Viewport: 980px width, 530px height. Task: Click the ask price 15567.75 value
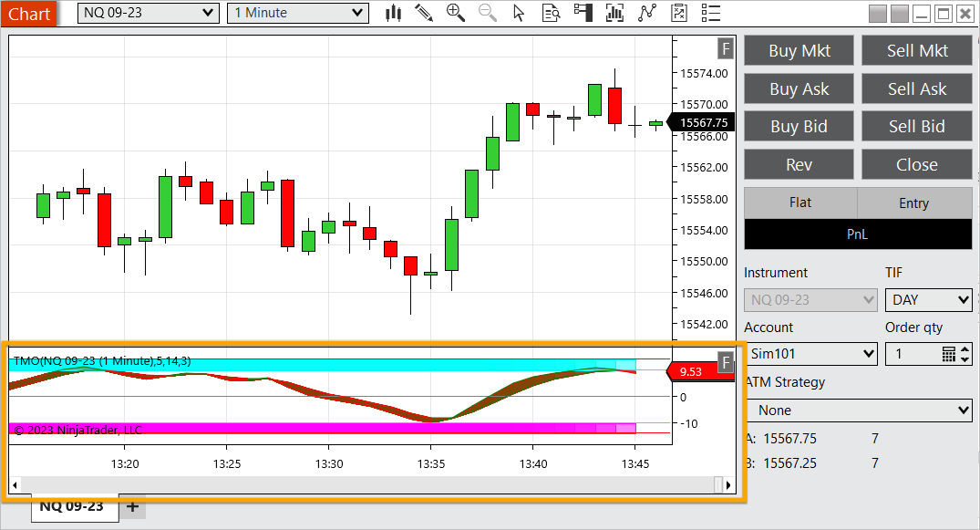pos(790,439)
